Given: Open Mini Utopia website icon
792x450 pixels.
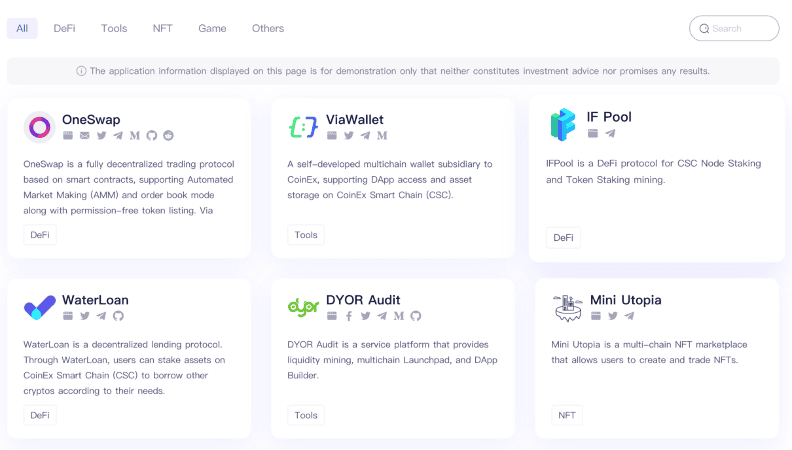Looking at the screenshot, I should (x=596, y=316).
